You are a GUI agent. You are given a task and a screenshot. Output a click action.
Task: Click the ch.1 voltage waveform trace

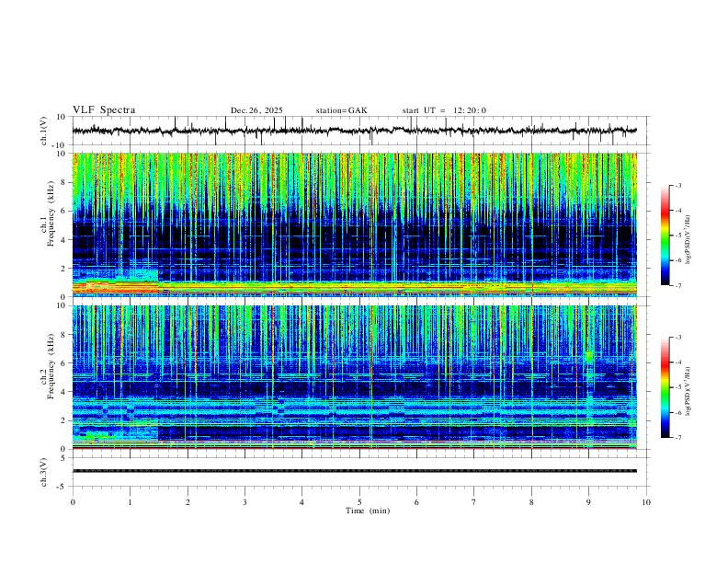[x=355, y=131]
